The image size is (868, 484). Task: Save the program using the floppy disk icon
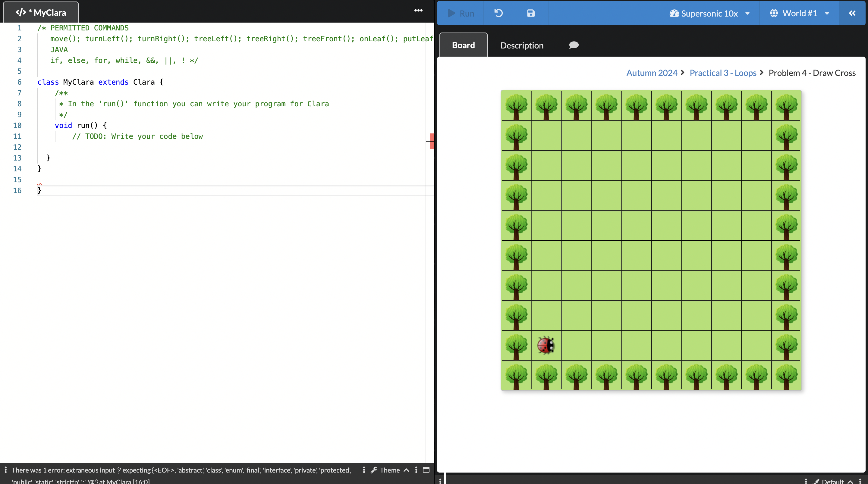pos(531,14)
